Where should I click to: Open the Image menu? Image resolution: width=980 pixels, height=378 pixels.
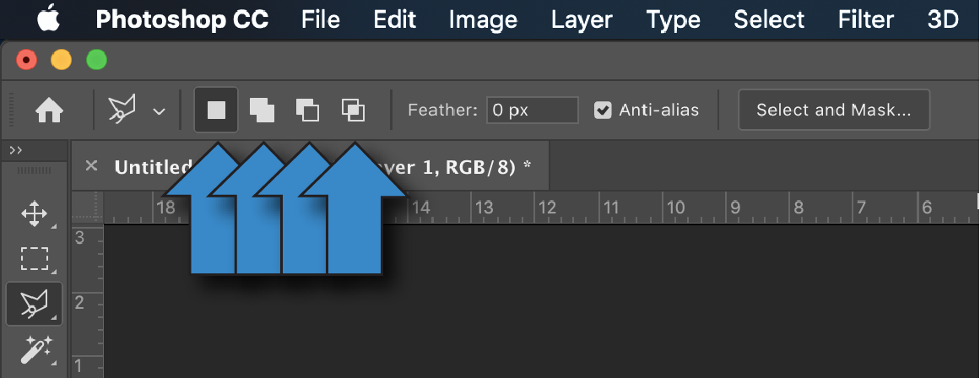[x=483, y=19]
